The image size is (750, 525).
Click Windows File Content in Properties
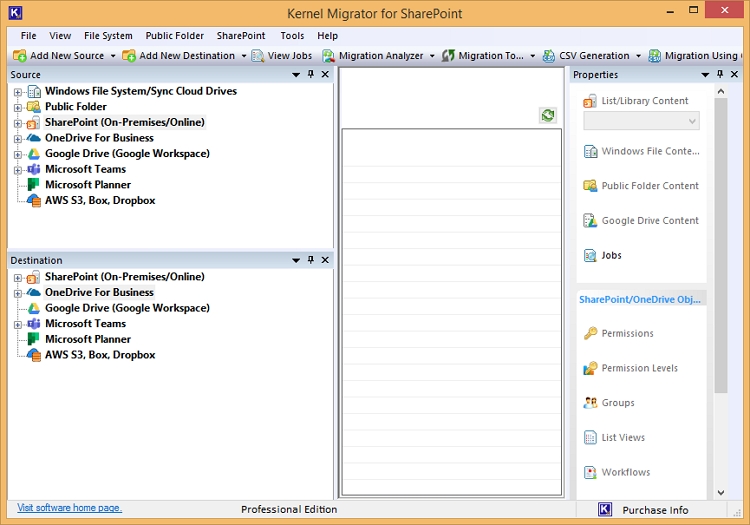point(651,151)
